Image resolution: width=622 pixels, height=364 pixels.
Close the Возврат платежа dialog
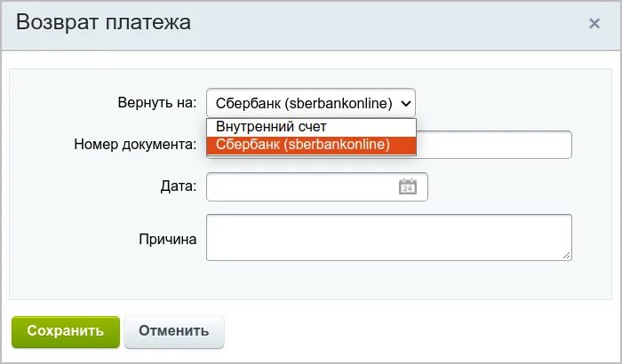pos(594,23)
